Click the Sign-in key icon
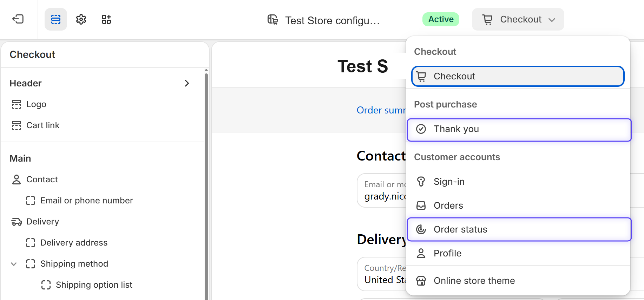644x300 pixels. [x=421, y=182]
